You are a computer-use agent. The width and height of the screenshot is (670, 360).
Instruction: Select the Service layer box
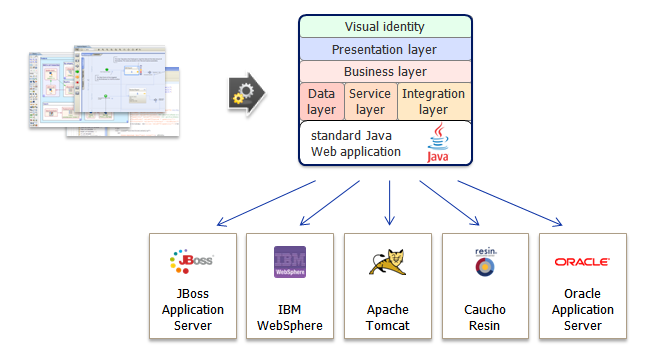[370, 102]
